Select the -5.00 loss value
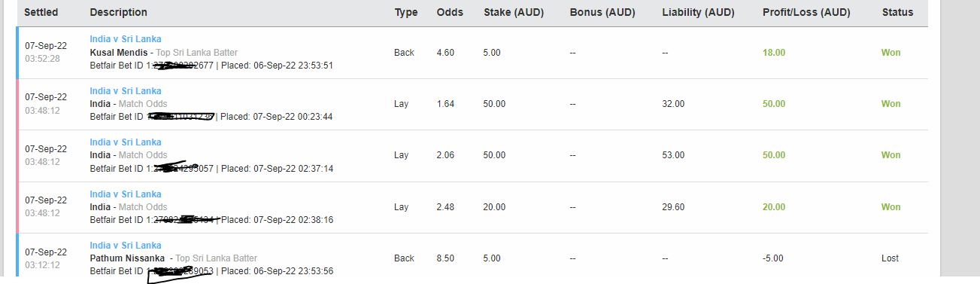 [773, 258]
